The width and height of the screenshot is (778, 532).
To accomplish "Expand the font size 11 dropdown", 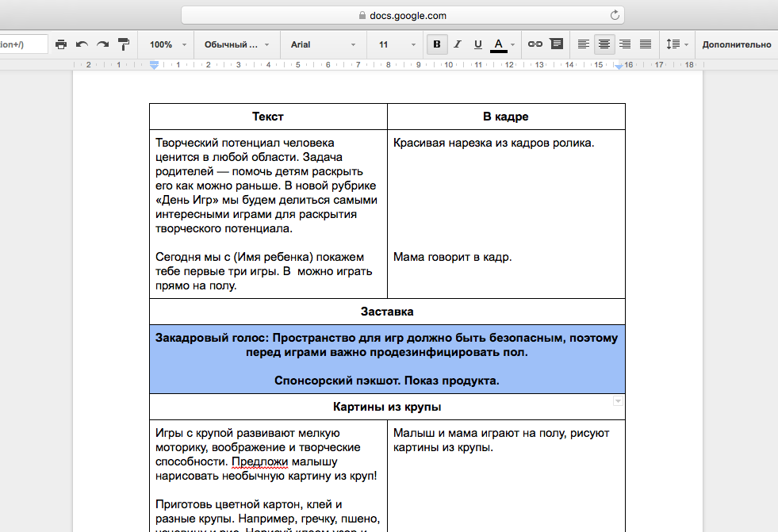I will pos(393,44).
